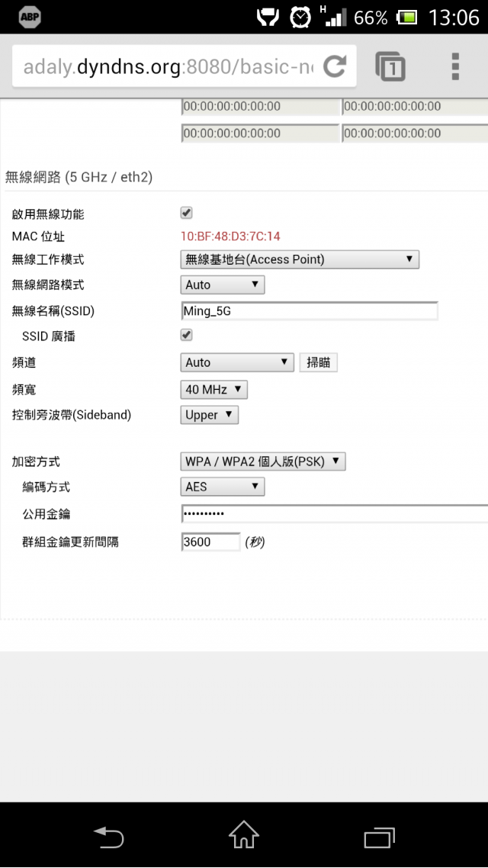The width and height of the screenshot is (488, 868).
Task: Tap the Android home icon
Action: (244, 834)
